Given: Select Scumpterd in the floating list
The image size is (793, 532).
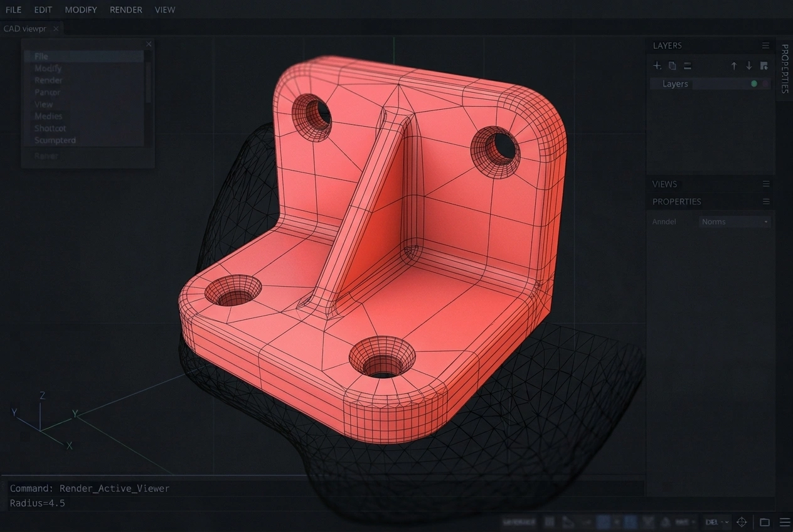Looking at the screenshot, I should [x=84, y=140].
